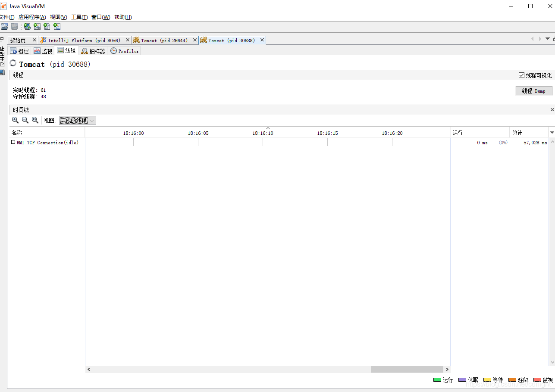Close Tomcat (pid 30688) tab
The height and width of the screenshot is (392, 555).
(262, 40)
